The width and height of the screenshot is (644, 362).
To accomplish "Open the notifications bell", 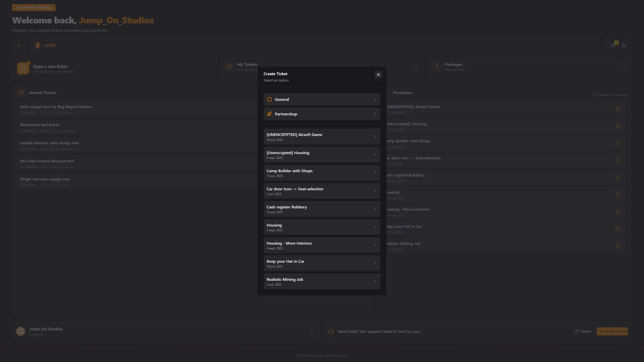I will click(x=613, y=45).
